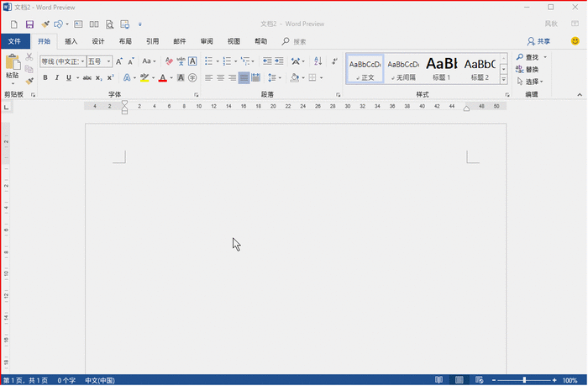Click the 中文(中国) language indicator in status bar

pyautogui.click(x=100, y=380)
